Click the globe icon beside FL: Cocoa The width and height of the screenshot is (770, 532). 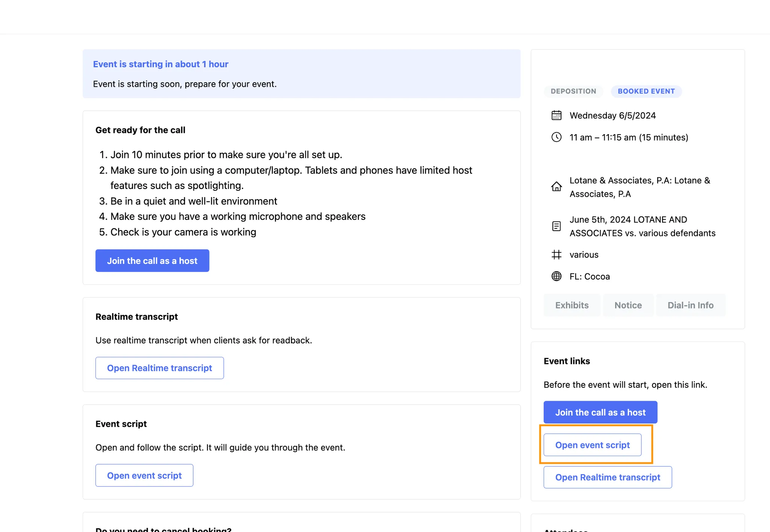click(x=556, y=277)
